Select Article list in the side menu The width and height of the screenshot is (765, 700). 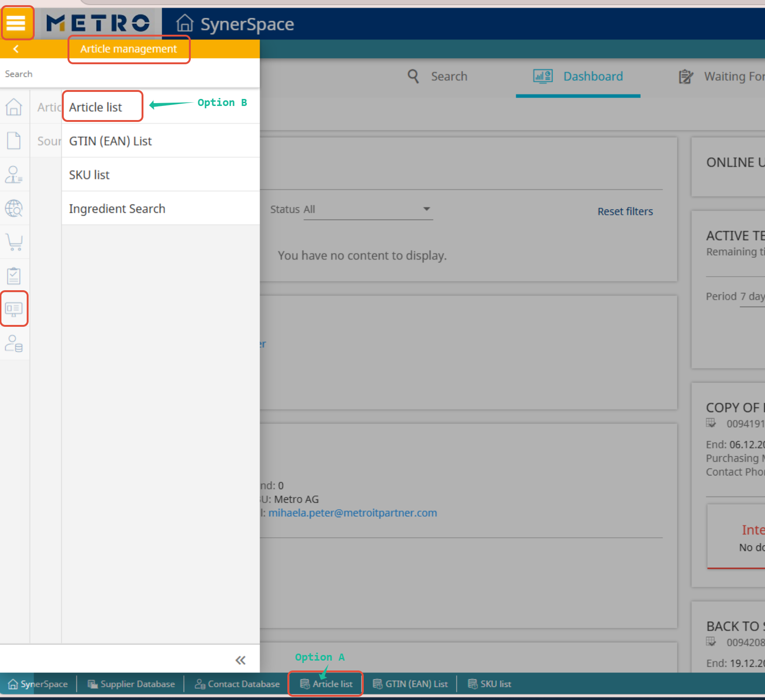coord(160,107)
